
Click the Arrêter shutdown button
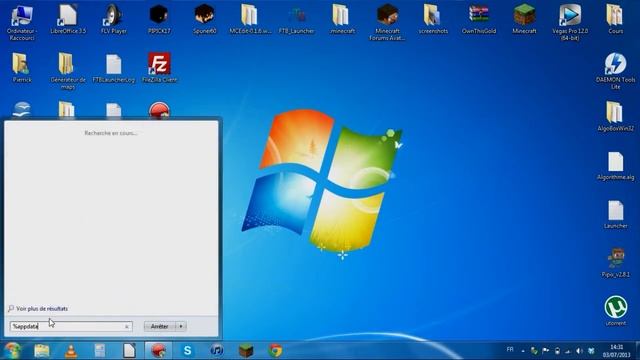(160, 326)
